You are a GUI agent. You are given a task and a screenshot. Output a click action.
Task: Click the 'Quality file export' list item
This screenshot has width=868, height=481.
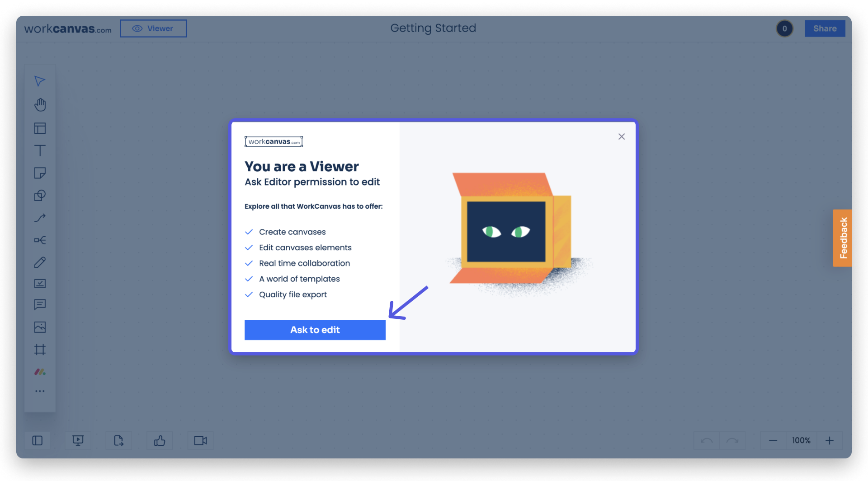293,295
